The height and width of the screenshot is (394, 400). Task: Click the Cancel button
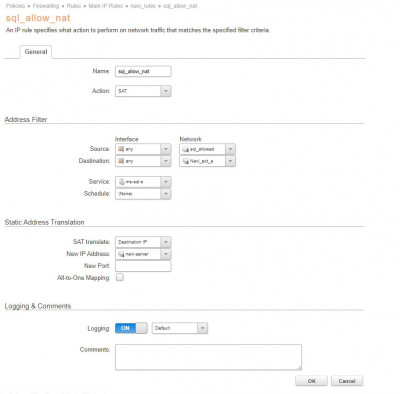(x=347, y=381)
